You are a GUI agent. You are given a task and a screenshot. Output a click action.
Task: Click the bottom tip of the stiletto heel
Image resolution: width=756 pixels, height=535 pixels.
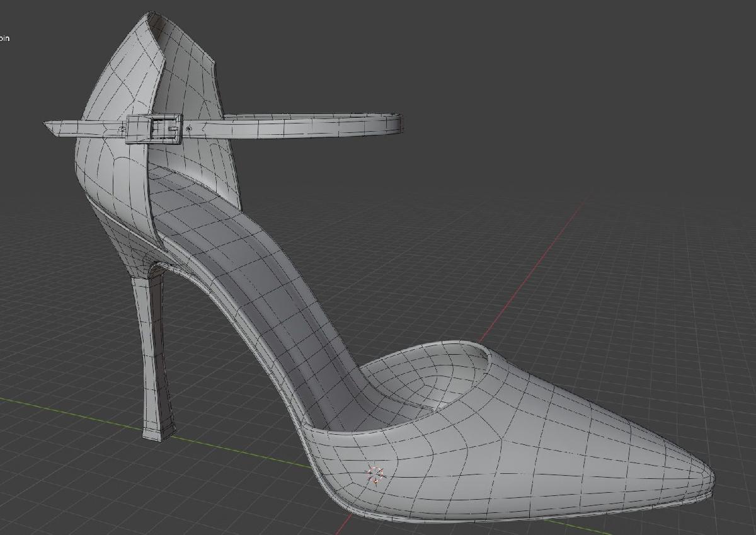159,434
